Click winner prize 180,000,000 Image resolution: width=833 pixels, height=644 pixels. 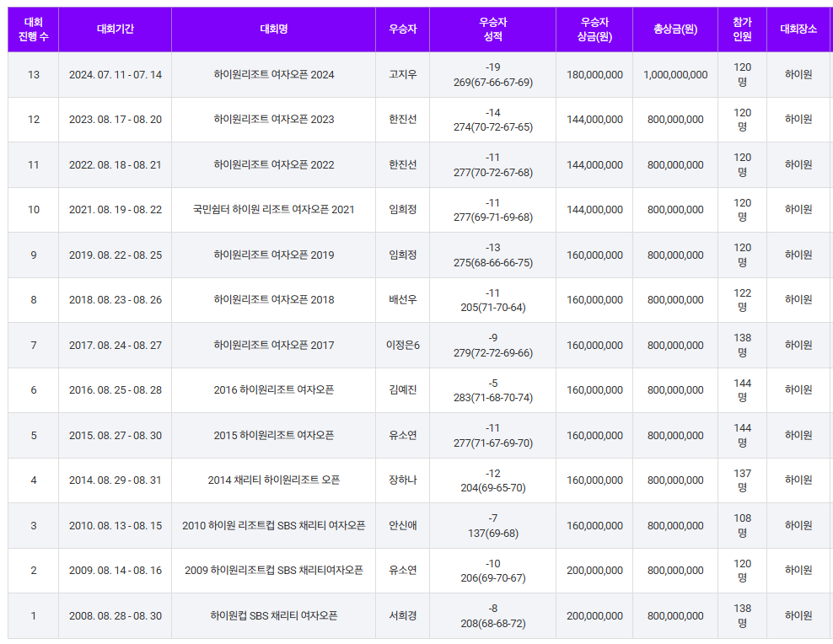594,75
